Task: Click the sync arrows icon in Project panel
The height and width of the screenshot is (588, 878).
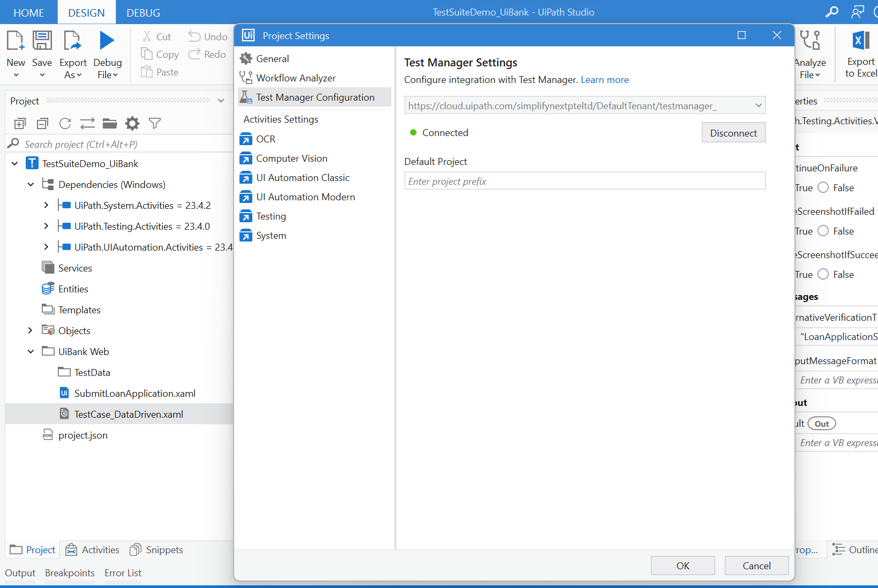Action: click(x=87, y=124)
